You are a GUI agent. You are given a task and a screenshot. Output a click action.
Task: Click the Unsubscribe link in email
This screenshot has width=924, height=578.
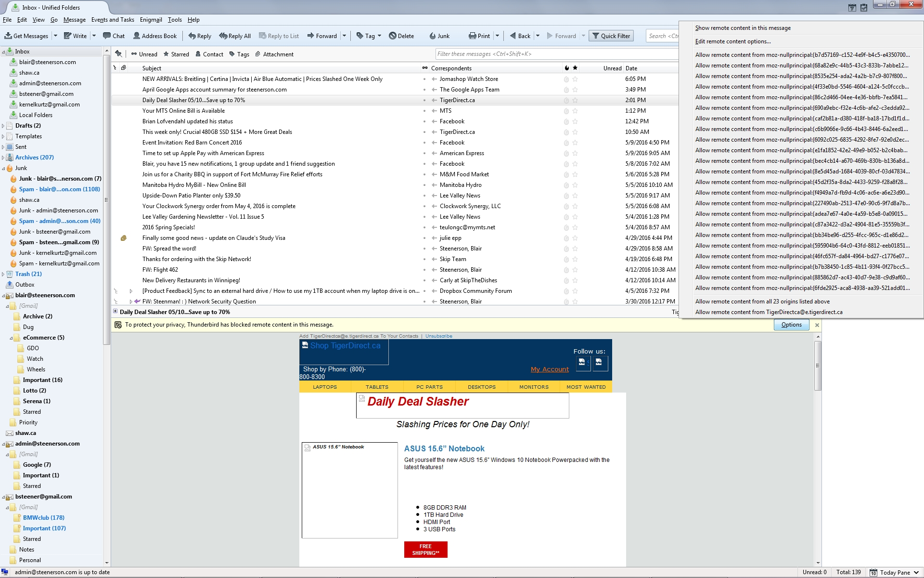(x=438, y=336)
